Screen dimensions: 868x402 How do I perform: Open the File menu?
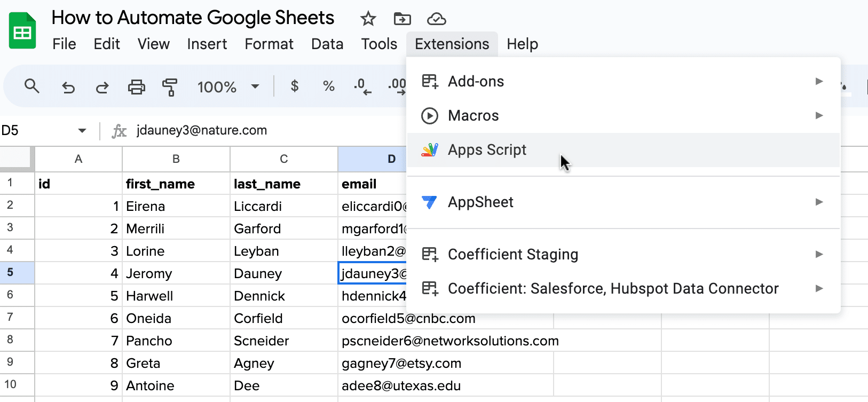pos(64,44)
